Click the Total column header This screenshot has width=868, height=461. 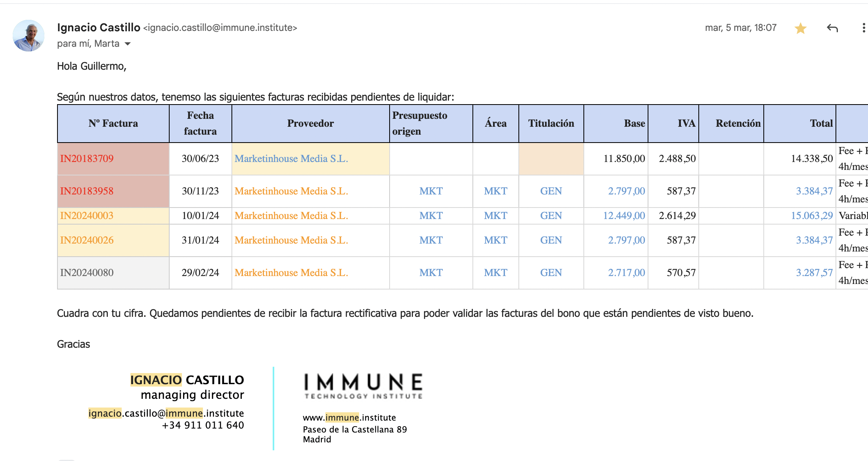[x=821, y=123]
